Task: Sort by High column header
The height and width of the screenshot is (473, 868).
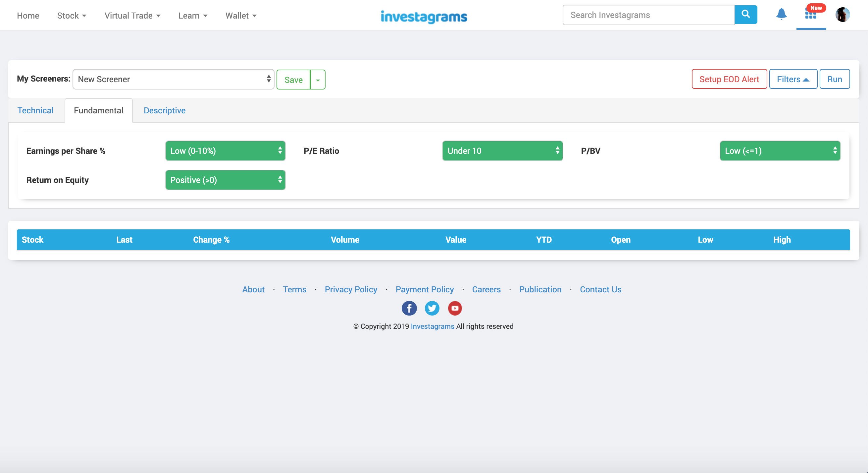Action: pyautogui.click(x=782, y=240)
